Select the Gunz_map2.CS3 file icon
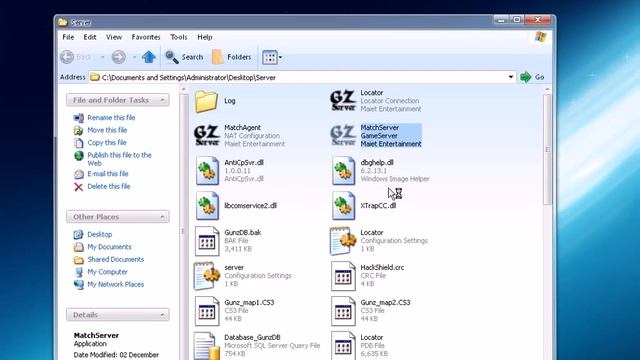Image resolution: width=640 pixels, height=360 pixels. pyautogui.click(x=343, y=311)
